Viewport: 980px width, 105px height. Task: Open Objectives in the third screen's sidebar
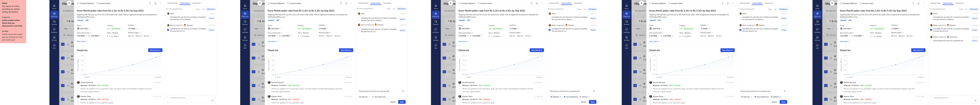(x=436, y=15)
